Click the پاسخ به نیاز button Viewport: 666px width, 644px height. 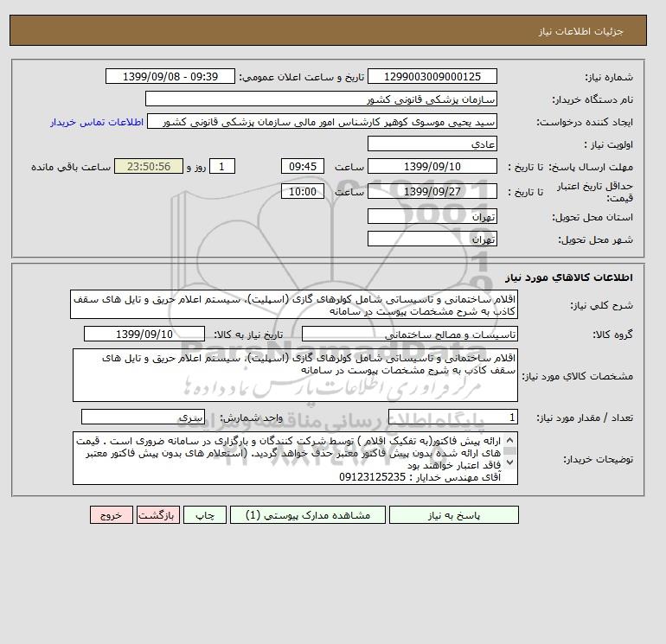pos(453,515)
